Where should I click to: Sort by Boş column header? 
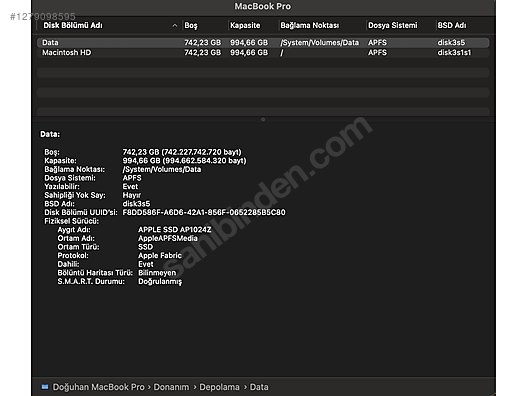point(191,26)
